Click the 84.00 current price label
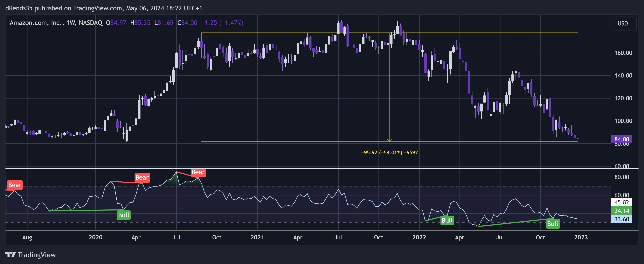Viewport: 644px width, 264px height. click(x=621, y=139)
